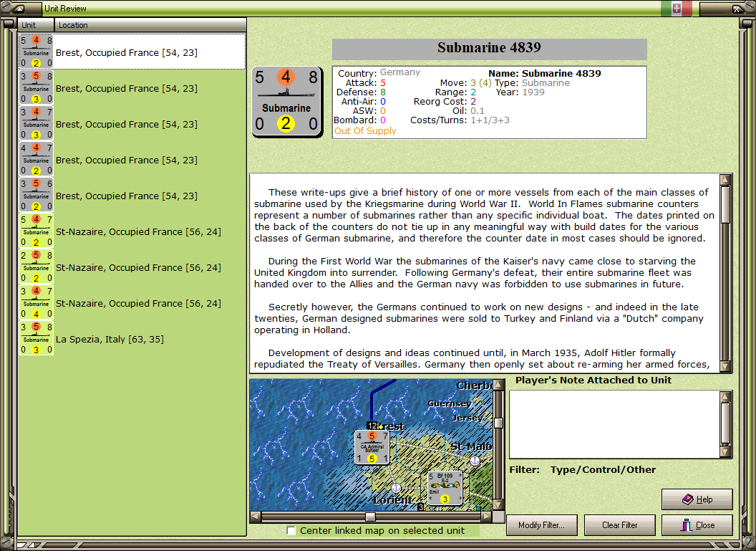
Task: Click map horizontal scrollbar right arrow
Action: click(x=487, y=517)
